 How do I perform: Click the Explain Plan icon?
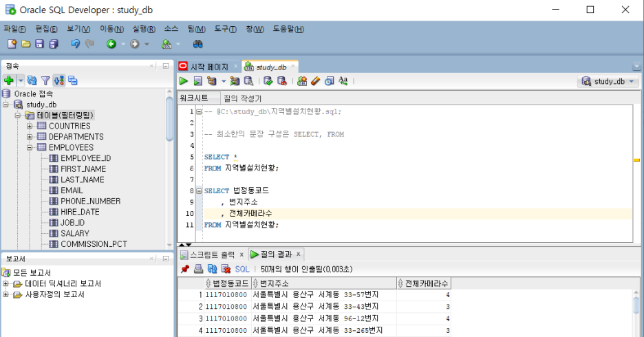tap(211, 81)
